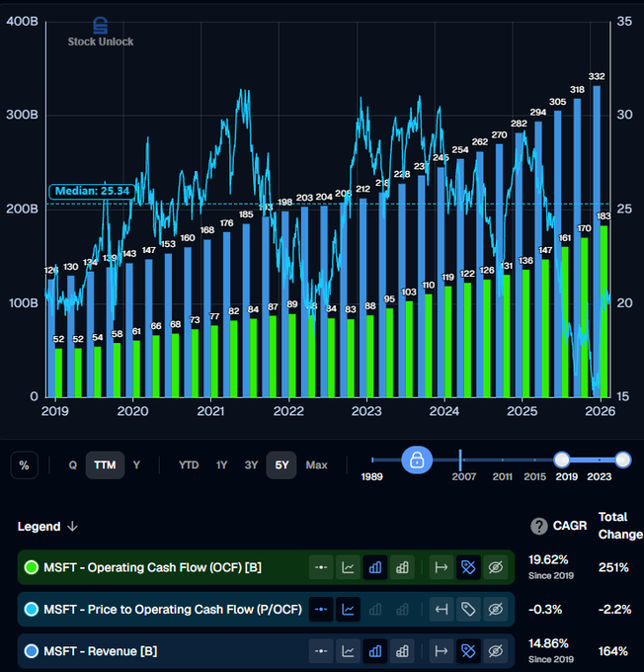This screenshot has width=644, height=672.
Task: Set bar chart type for Operating Cash Flow
Action: pyautogui.click(x=375, y=567)
